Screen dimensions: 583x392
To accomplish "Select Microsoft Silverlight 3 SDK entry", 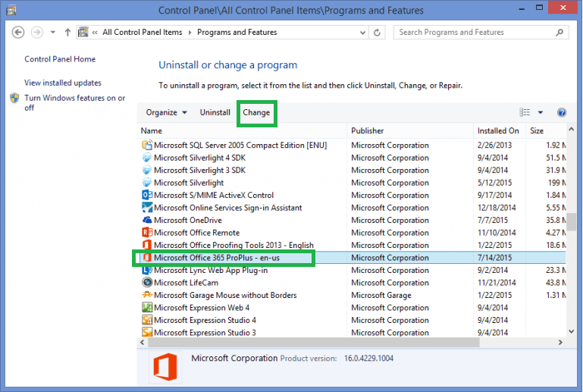I will [199, 171].
